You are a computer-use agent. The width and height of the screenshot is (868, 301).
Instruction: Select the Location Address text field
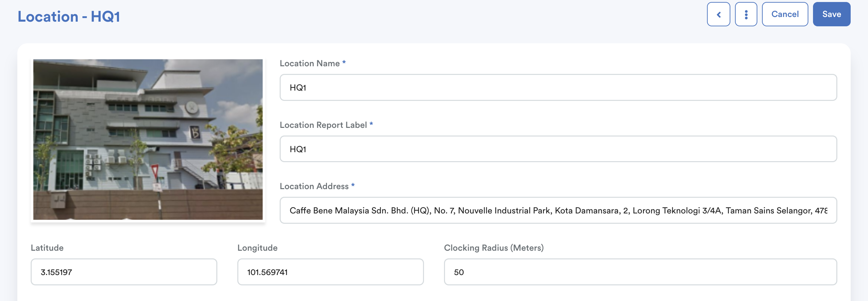point(558,210)
